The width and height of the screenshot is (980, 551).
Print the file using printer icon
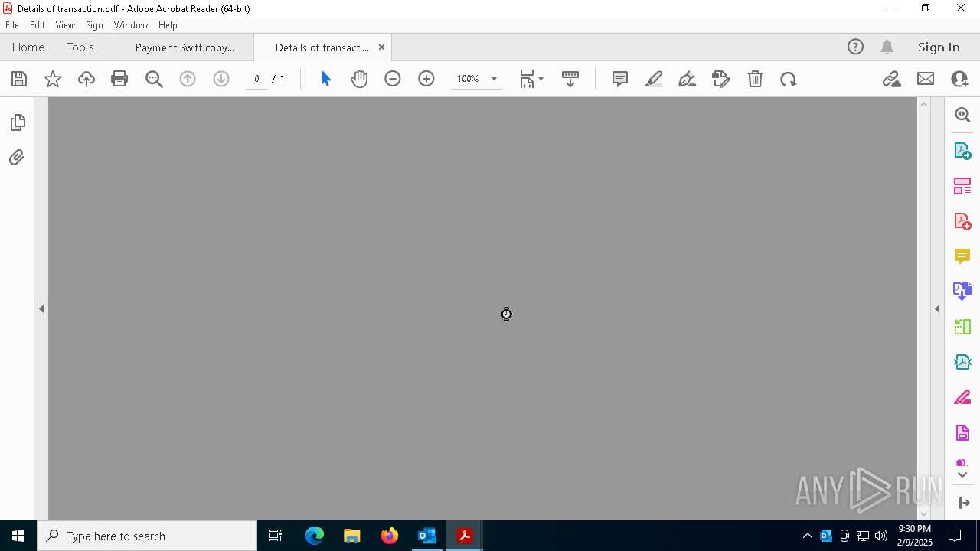click(119, 79)
